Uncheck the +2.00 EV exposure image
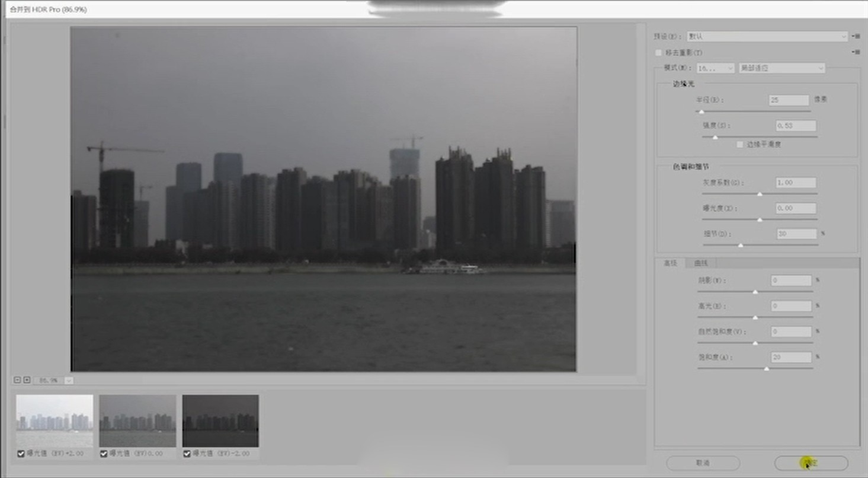The width and height of the screenshot is (868, 478). pyautogui.click(x=21, y=454)
